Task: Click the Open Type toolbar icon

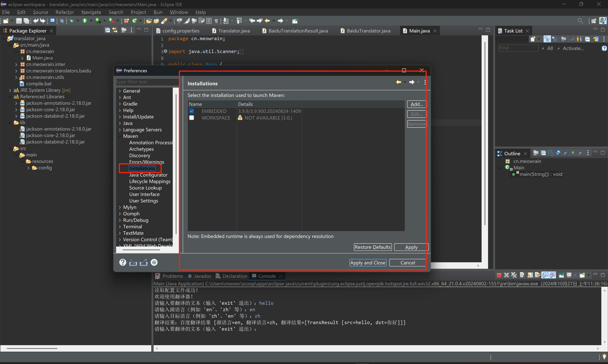Action: click(x=149, y=21)
